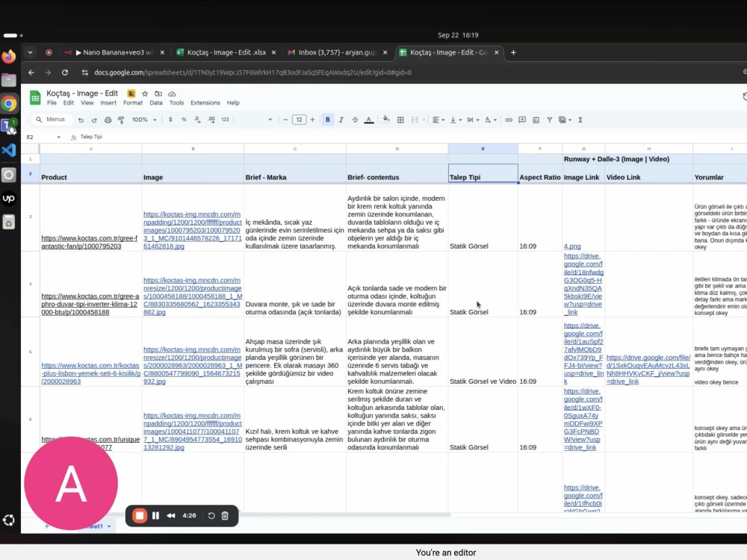The height and width of the screenshot is (560, 747).
Task: Switch to the Nano Banana+veo3 browser tab
Action: (114, 52)
